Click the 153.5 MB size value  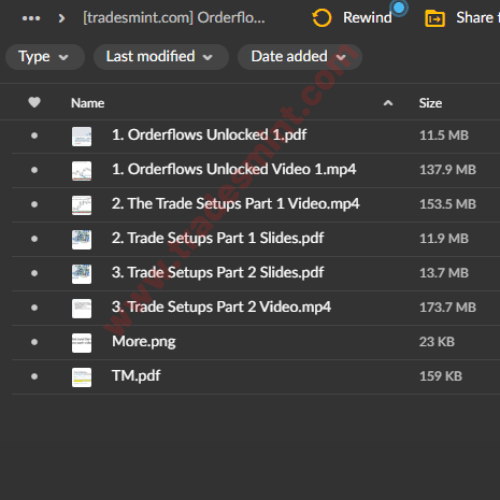448,204
